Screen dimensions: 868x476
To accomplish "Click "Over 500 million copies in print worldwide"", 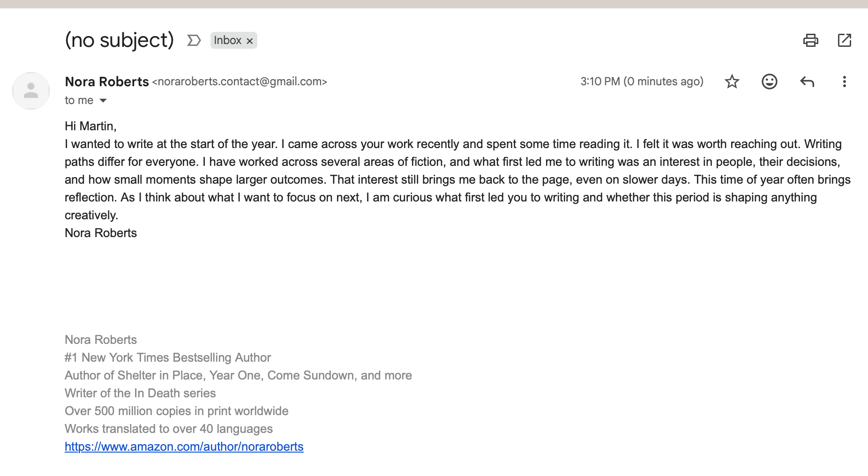I will click(176, 411).
